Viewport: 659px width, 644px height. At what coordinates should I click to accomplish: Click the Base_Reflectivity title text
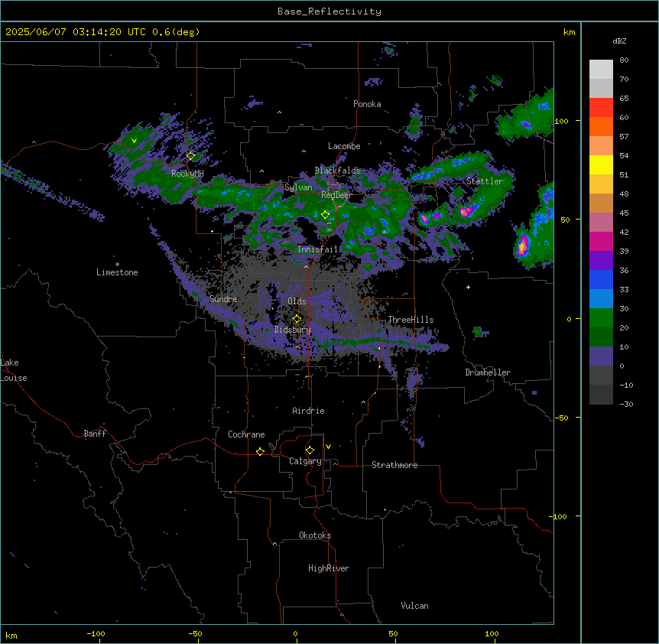pos(329,11)
